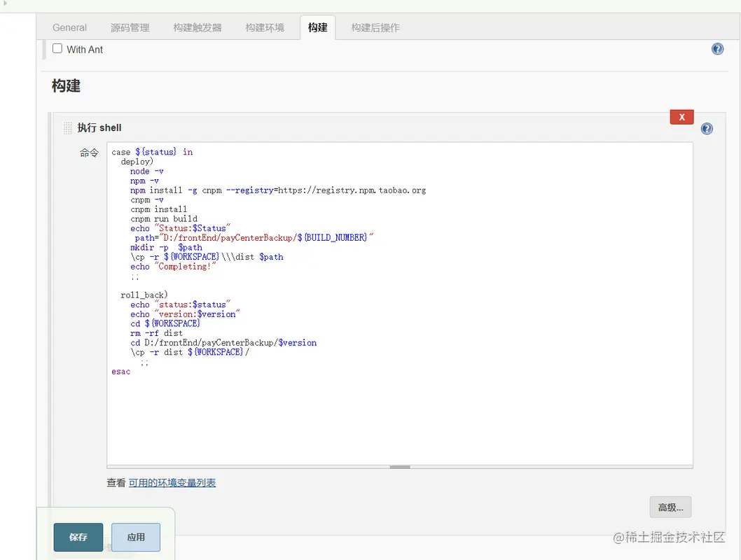
Task: Click the 'echo "version:$version"' line
Action: [x=185, y=314]
